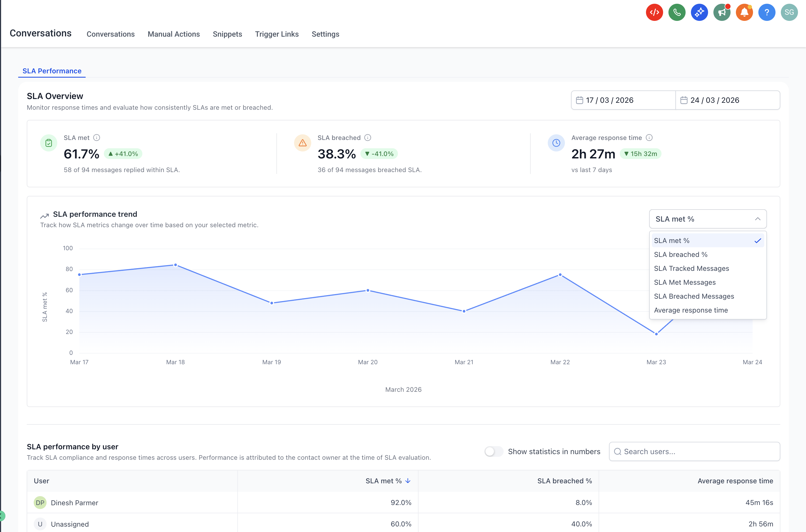Click the blue help question mark icon

point(766,13)
